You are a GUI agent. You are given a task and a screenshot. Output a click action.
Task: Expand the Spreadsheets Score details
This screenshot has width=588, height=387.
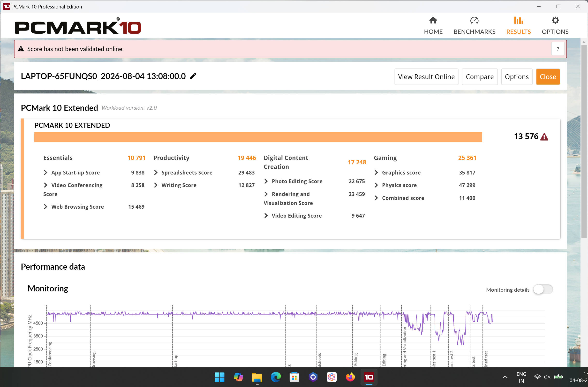tap(156, 173)
